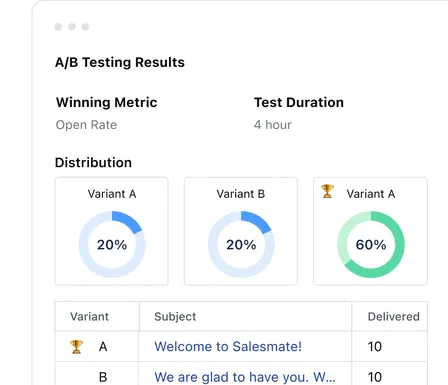Click the "Variant B" card title
The image size is (448, 385).
coord(241,194)
